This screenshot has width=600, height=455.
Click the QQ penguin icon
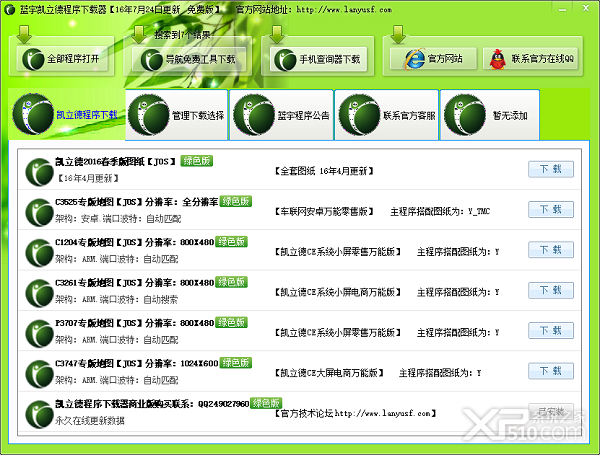point(497,59)
